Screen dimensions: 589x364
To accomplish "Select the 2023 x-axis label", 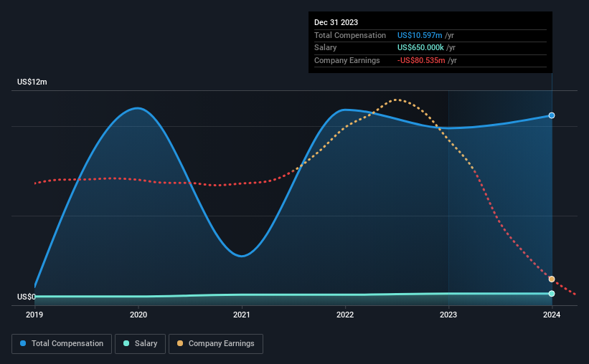I will (448, 315).
